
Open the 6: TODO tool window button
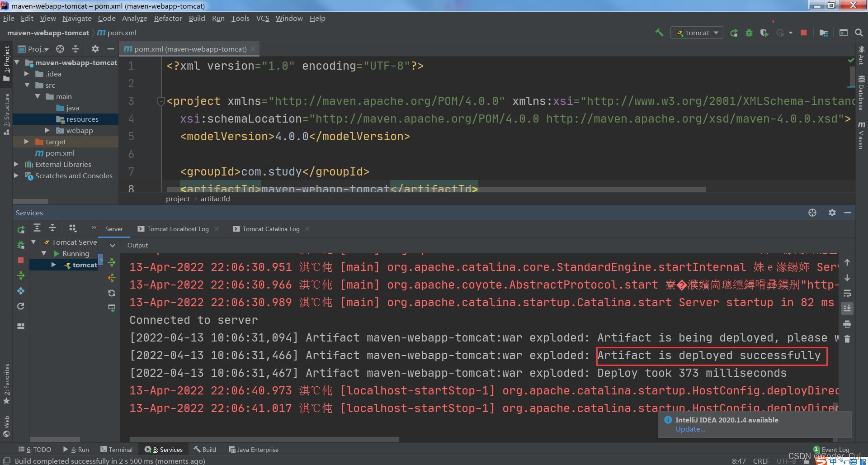pyautogui.click(x=35, y=450)
